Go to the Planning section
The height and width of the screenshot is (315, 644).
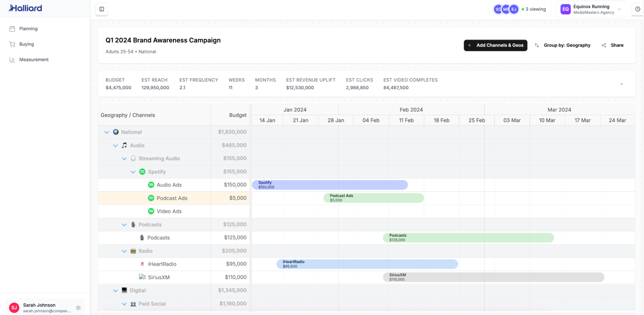pos(28,29)
